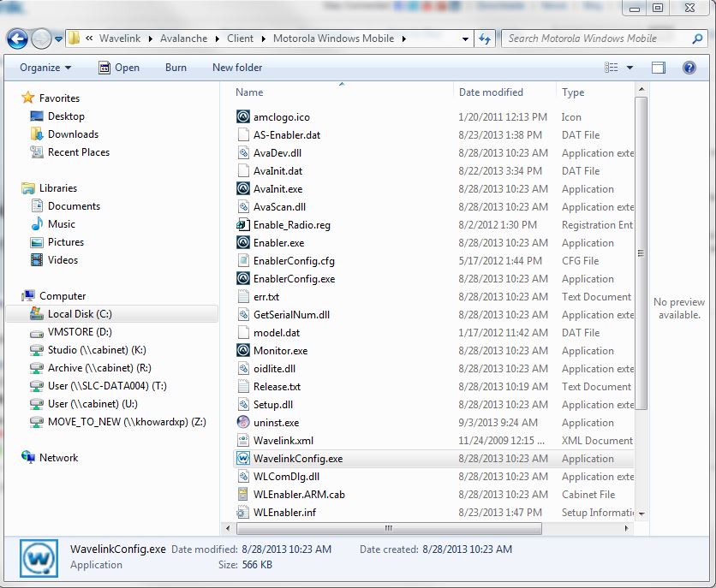716x588 pixels.
Task: Sort files by Date modified column
Action: tap(491, 92)
